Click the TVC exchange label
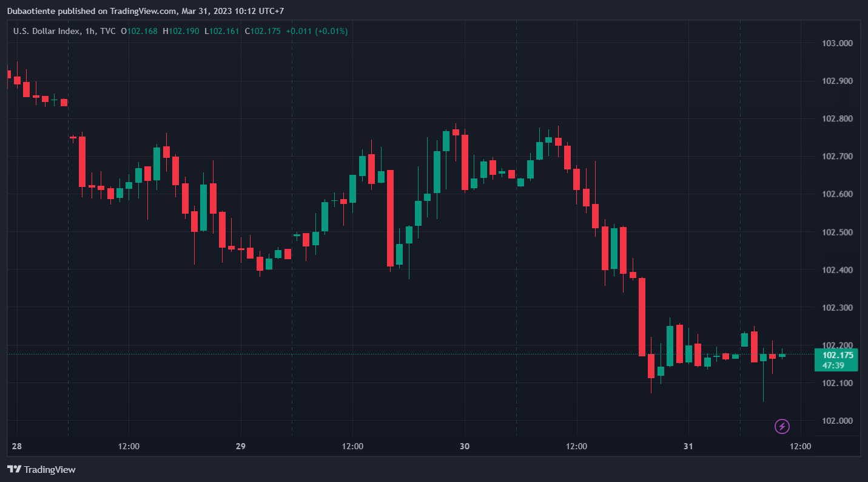Screen dimensions: 868x482 [108, 31]
